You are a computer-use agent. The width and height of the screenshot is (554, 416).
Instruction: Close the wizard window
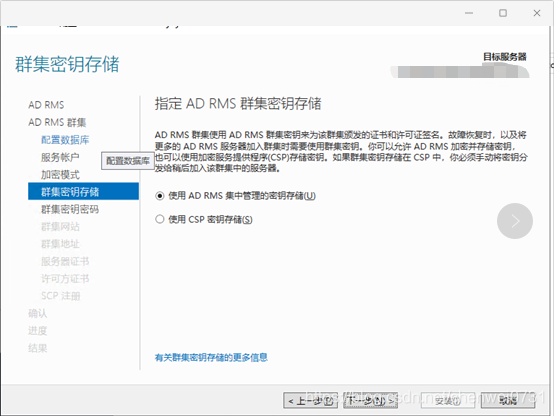point(537,13)
